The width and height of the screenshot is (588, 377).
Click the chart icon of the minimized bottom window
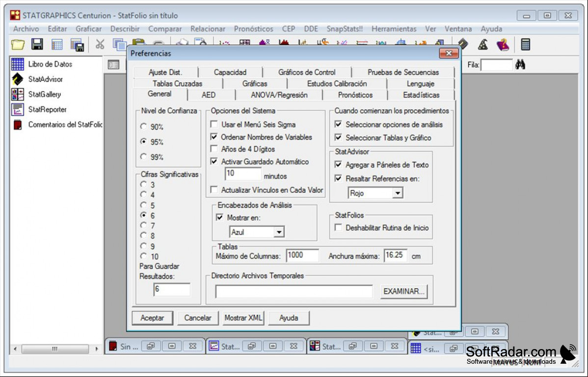[x=214, y=346]
